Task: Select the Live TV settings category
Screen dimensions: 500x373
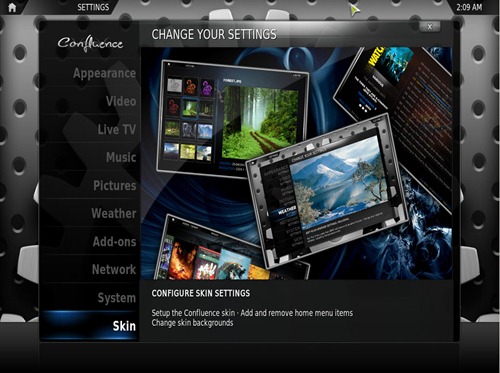Action: pos(90,129)
